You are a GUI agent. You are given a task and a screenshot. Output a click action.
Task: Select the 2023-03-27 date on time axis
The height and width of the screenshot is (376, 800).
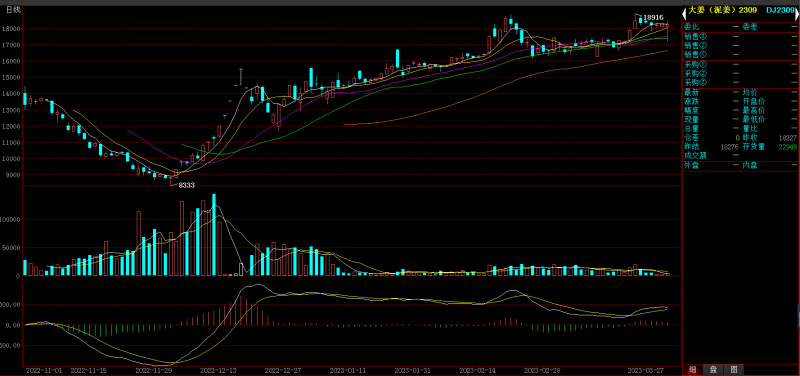[644, 370]
